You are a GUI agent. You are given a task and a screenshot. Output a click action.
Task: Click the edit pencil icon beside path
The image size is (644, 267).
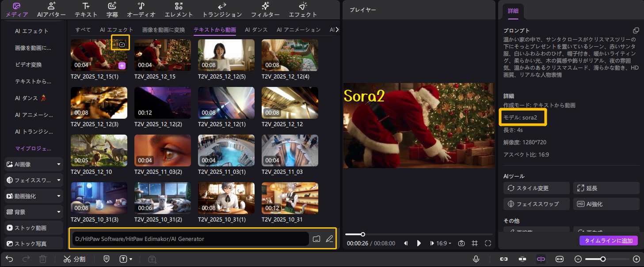click(329, 239)
